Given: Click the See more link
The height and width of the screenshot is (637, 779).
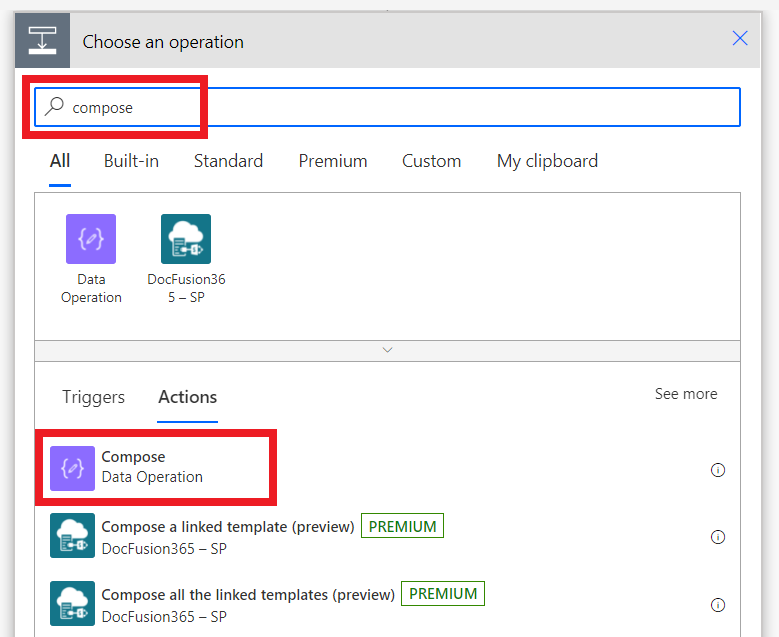Looking at the screenshot, I should (686, 394).
